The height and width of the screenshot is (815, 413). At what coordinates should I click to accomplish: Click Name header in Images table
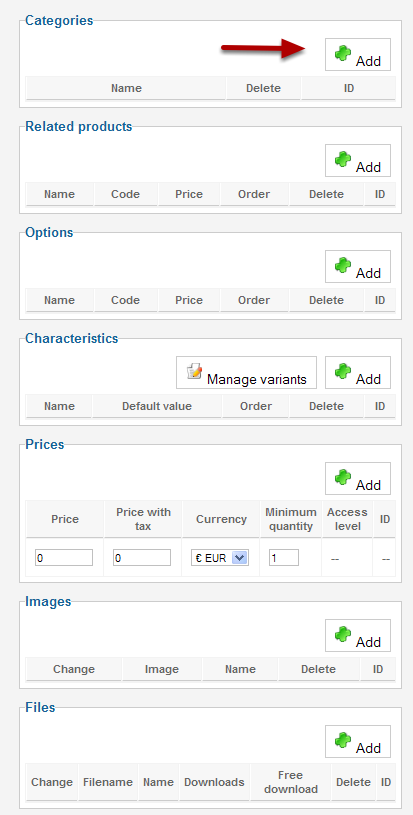240,669
